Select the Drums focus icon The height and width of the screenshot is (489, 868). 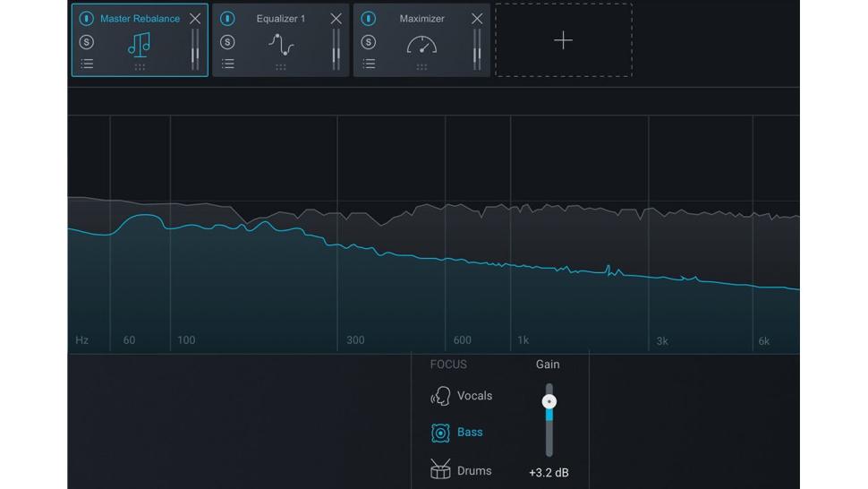(x=440, y=470)
